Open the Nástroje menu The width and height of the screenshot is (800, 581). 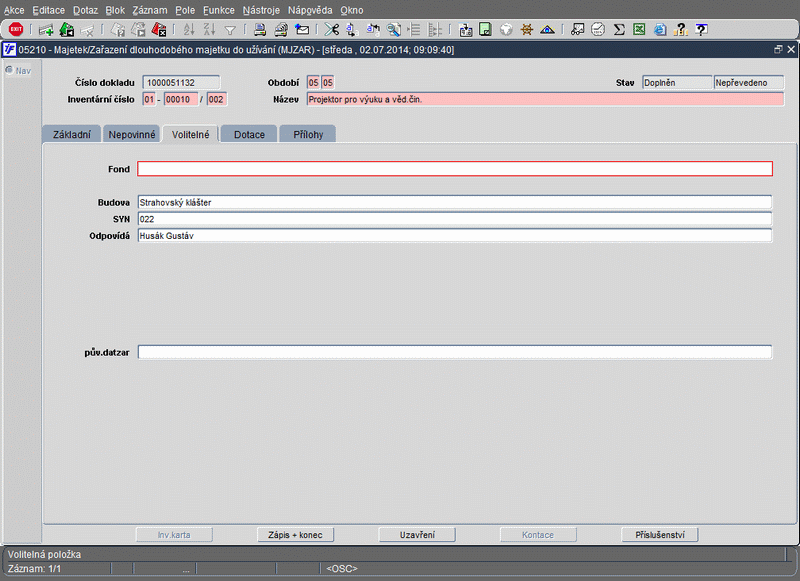(261, 10)
